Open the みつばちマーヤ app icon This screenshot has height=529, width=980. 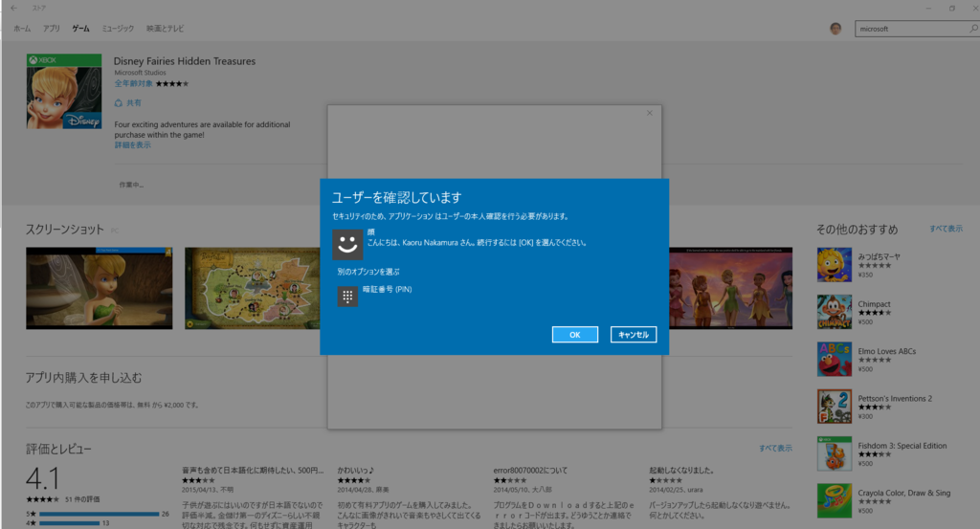(x=835, y=265)
